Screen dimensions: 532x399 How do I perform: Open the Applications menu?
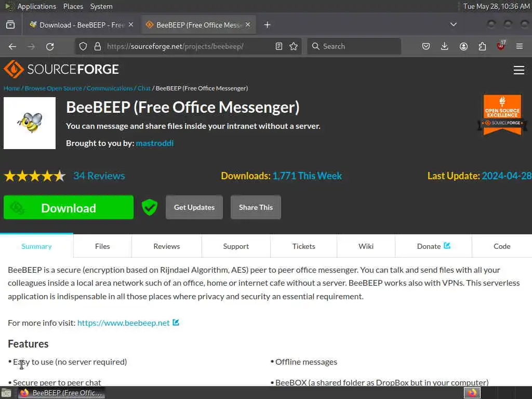point(37,6)
